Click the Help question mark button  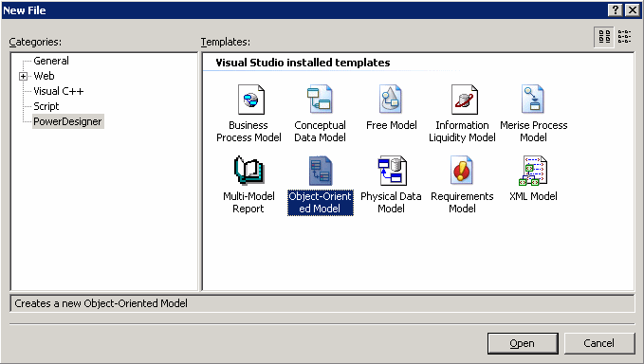pos(615,9)
